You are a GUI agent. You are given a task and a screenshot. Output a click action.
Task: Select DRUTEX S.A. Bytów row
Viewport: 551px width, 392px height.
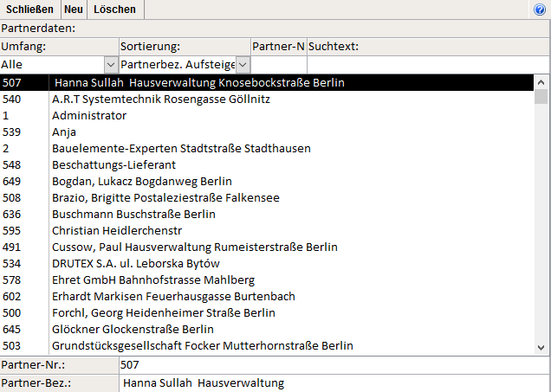tap(136, 264)
